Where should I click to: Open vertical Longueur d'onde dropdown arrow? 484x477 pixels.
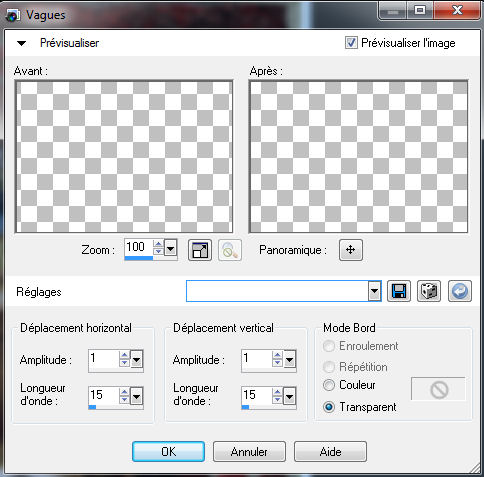pos(289,397)
